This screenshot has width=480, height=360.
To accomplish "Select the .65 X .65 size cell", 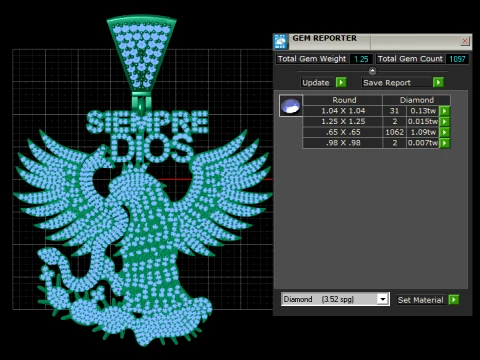I will 343,132.
